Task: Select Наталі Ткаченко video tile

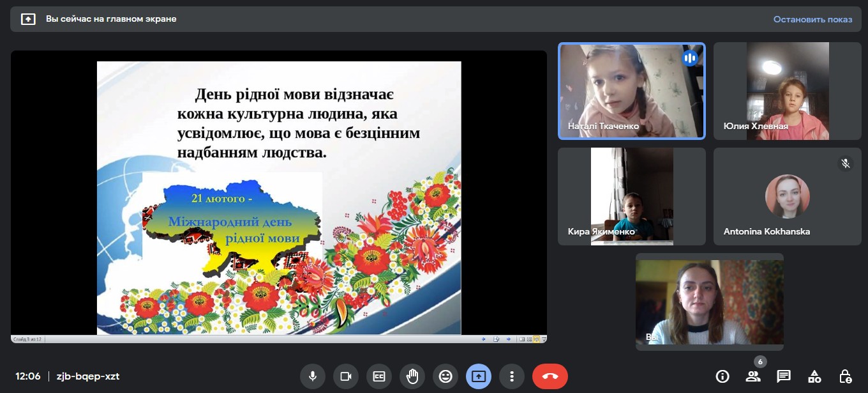Action: tap(632, 91)
